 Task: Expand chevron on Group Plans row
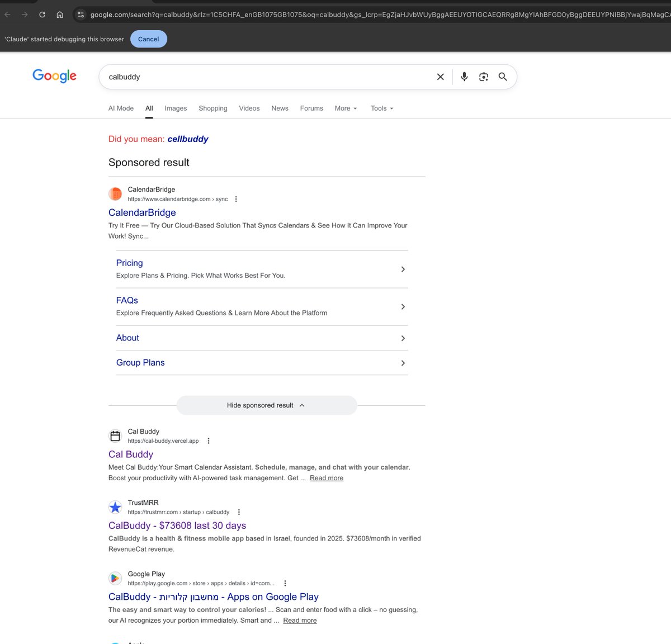403,363
